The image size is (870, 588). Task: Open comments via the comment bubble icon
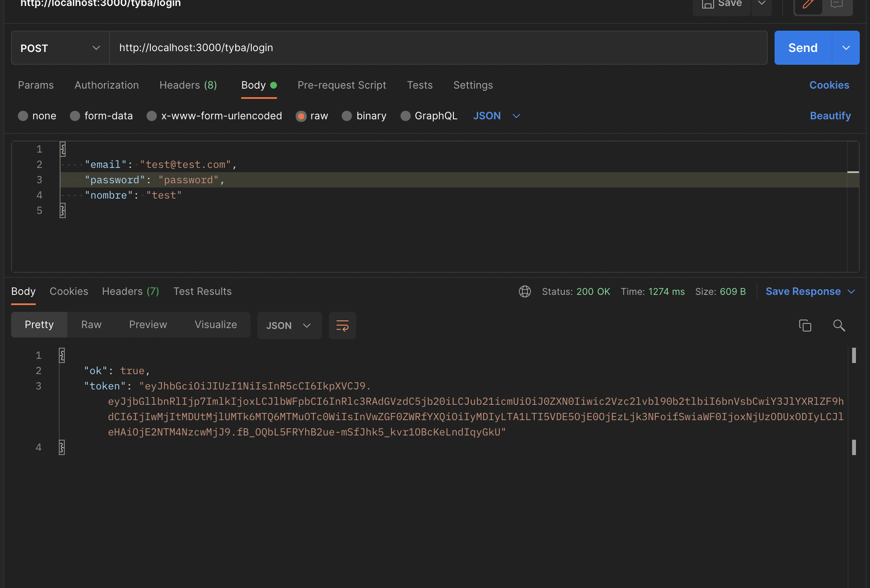836,4
